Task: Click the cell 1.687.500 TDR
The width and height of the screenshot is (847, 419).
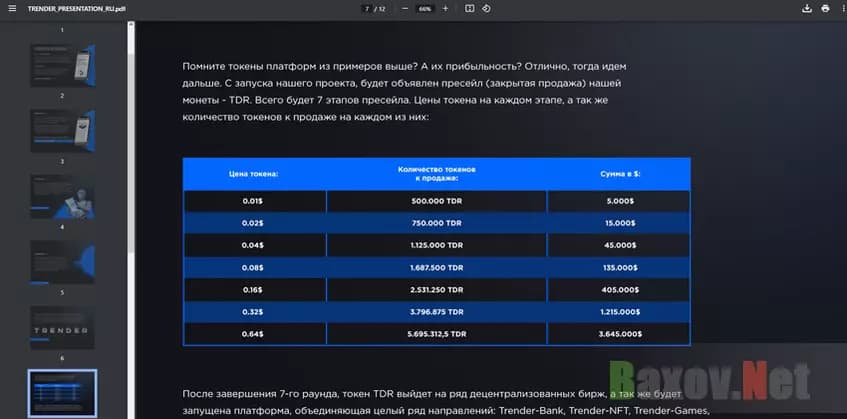Action: (x=436, y=267)
